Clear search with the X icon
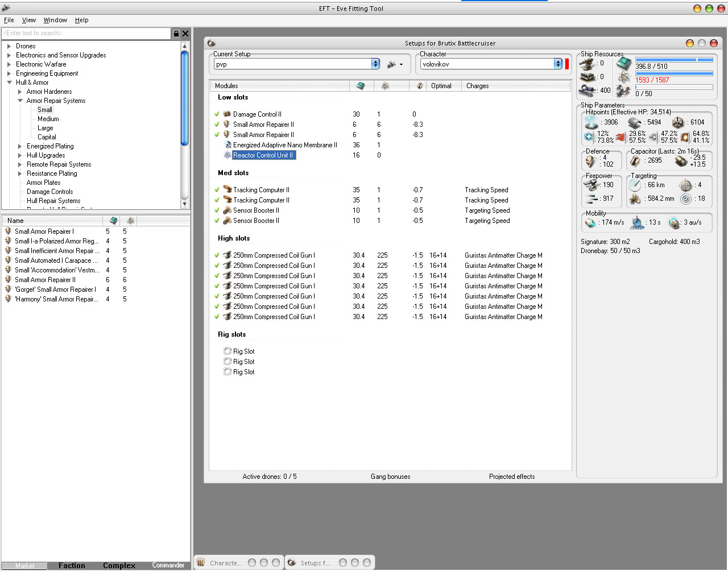Screen dimensions: 728x571 click(x=185, y=34)
